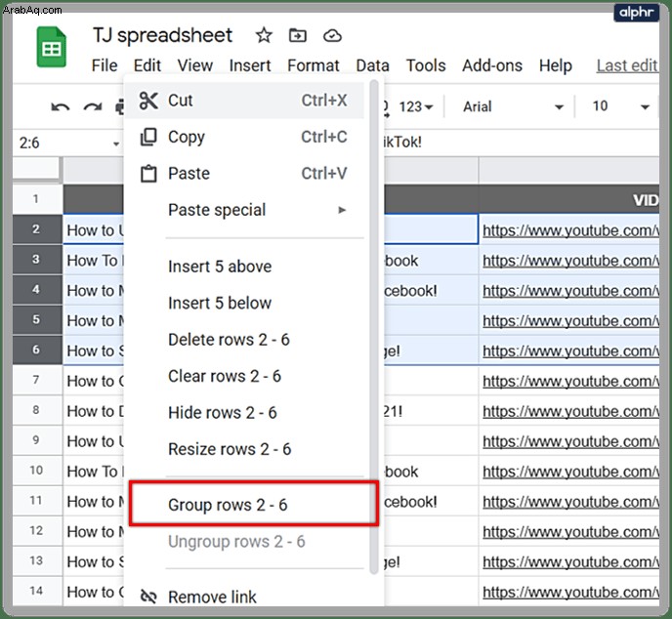Select row header 6
672x619 pixels.
click(36, 350)
